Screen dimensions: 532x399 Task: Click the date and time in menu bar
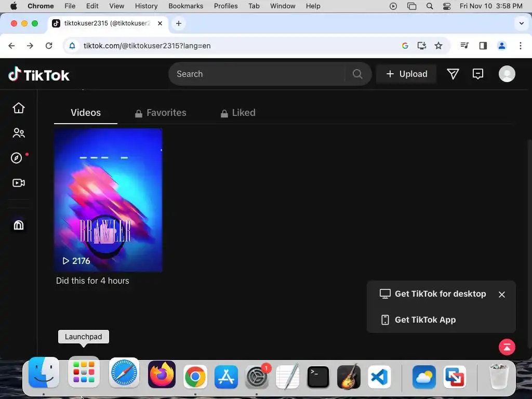coord(491,6)
